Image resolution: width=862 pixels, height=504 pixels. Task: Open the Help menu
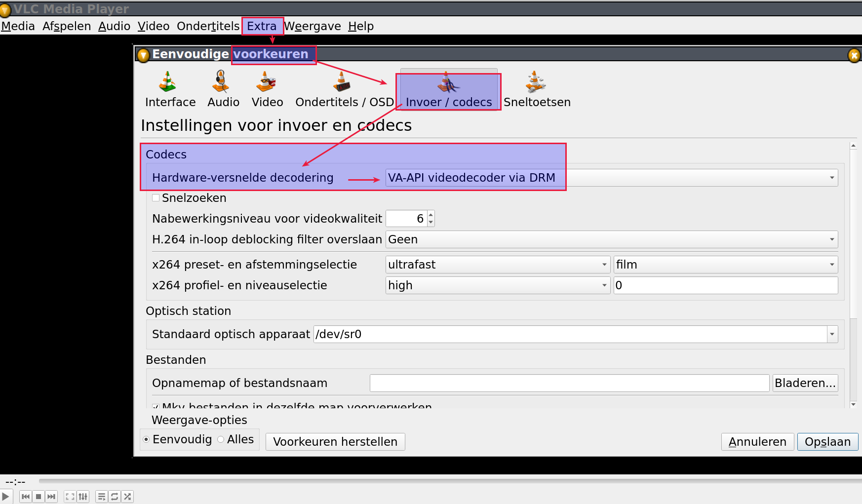[361, 26]
